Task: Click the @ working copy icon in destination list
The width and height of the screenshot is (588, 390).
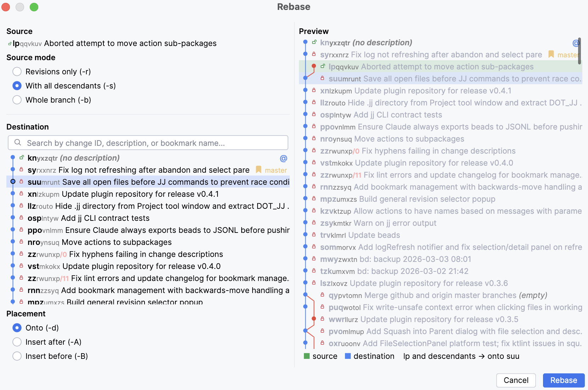Action: (x=283, y=158)
